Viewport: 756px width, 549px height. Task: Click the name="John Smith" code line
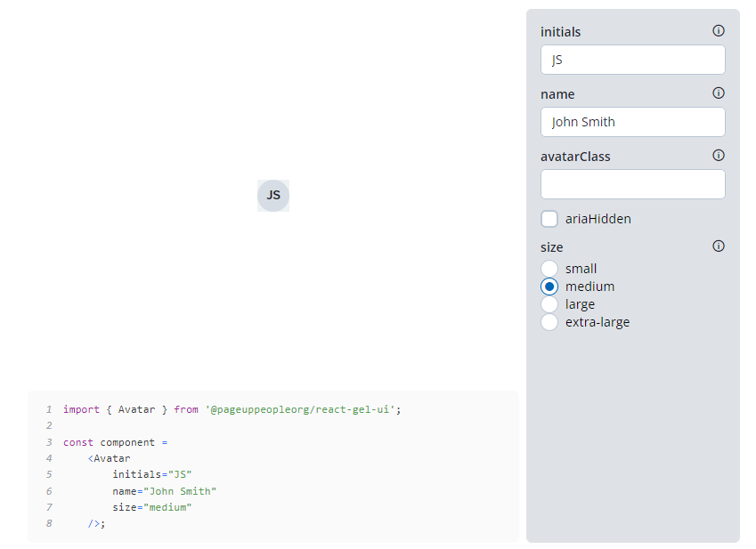point(165,491)
